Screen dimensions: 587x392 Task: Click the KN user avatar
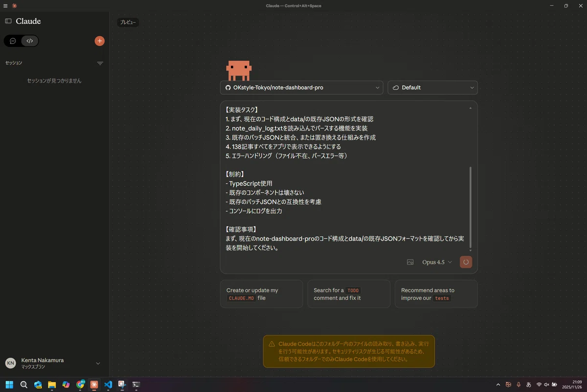[x=10, y=363]
